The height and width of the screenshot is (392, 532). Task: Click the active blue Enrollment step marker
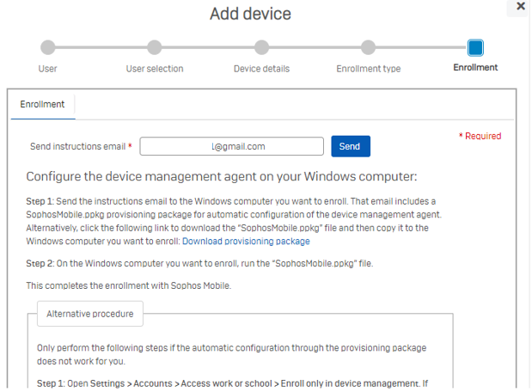475,47
